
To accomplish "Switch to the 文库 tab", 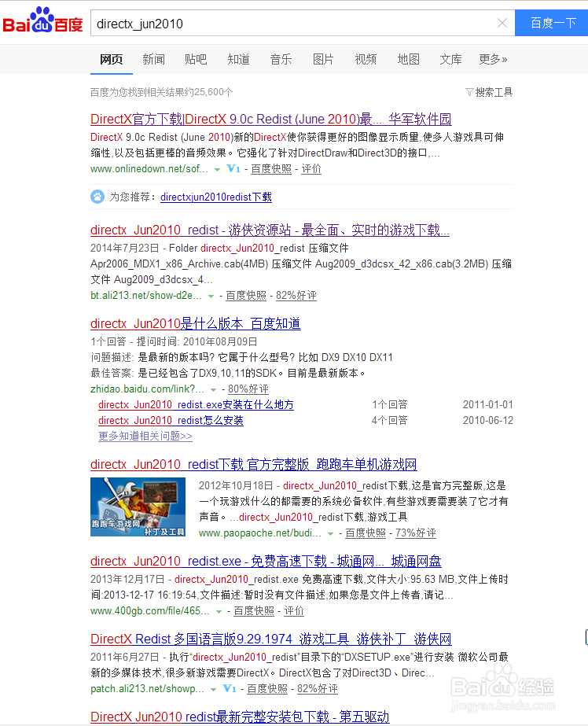I will (x=450, y=59).
